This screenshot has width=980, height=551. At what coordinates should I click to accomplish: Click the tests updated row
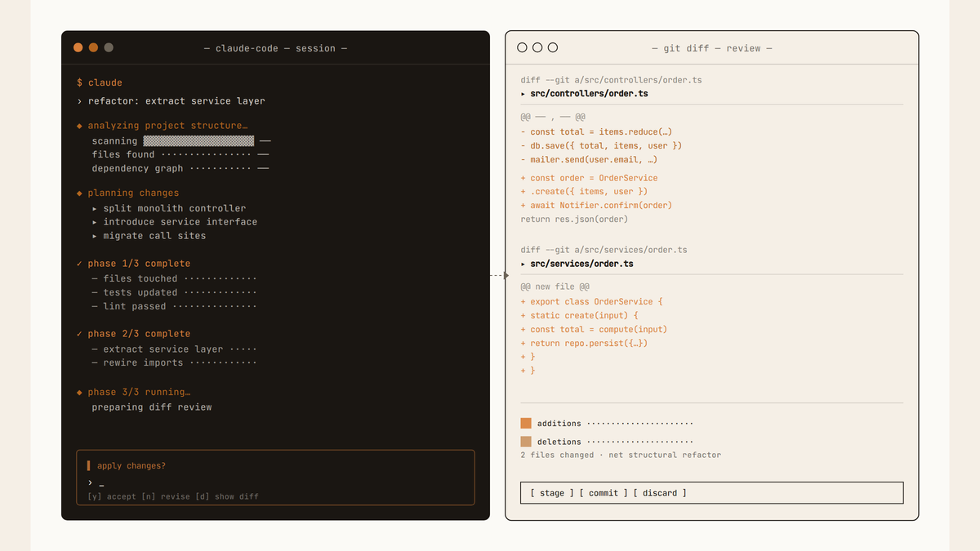pos(174,292)
